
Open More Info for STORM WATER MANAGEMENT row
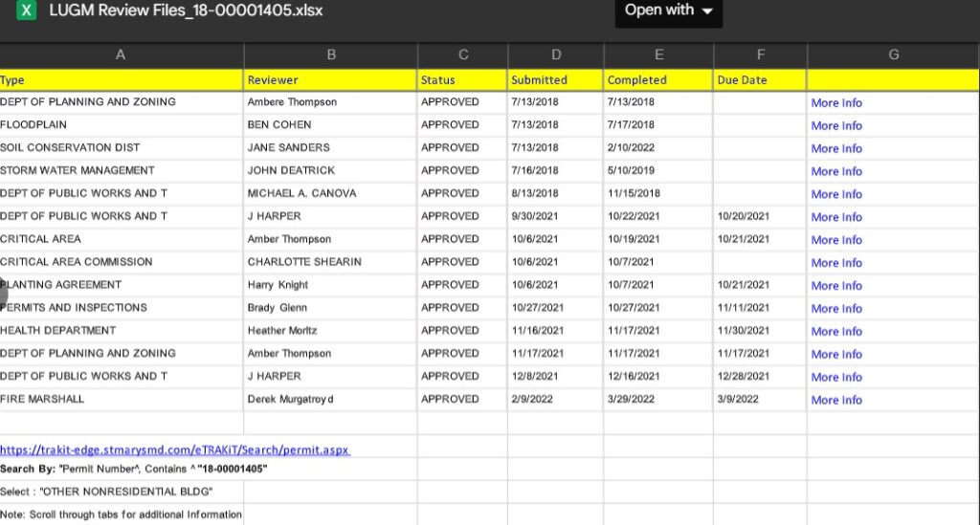[x=836, y=171]
